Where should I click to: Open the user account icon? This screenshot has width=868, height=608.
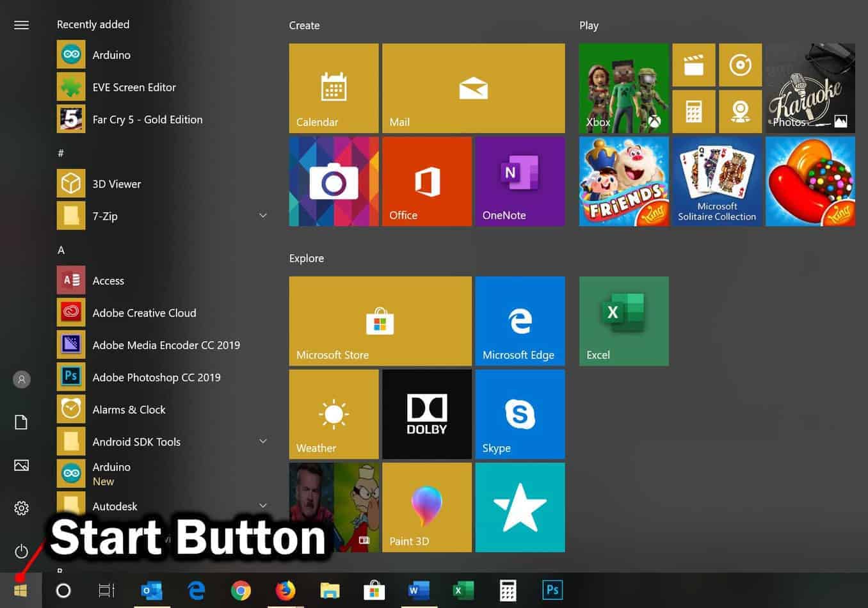point(21,380)
